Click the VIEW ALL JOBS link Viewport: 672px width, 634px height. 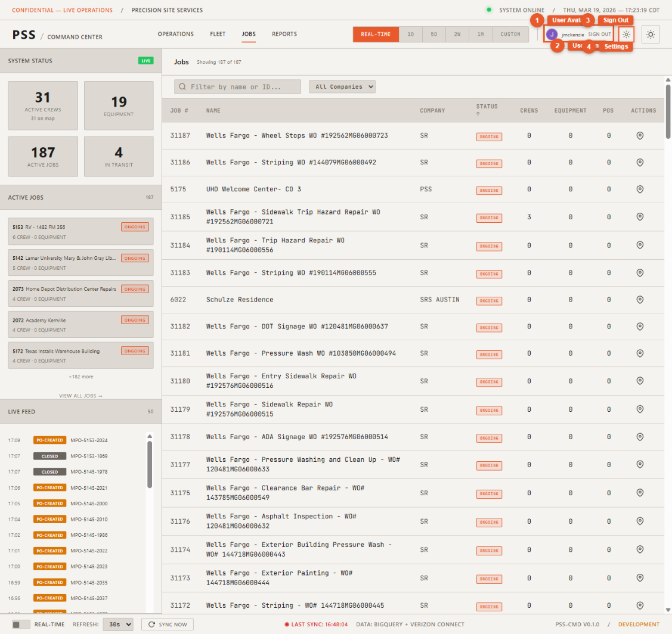tap(80, 395)
